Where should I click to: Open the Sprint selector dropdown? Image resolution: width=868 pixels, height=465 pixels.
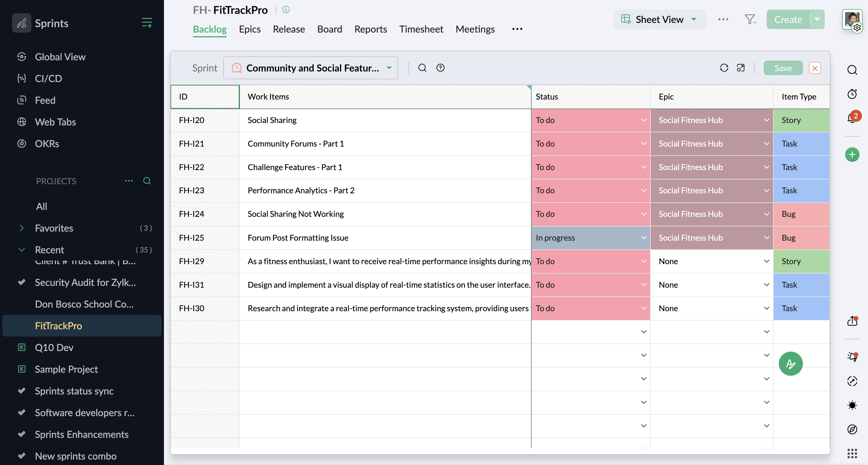pyautogui.click(x=310, y=68)
